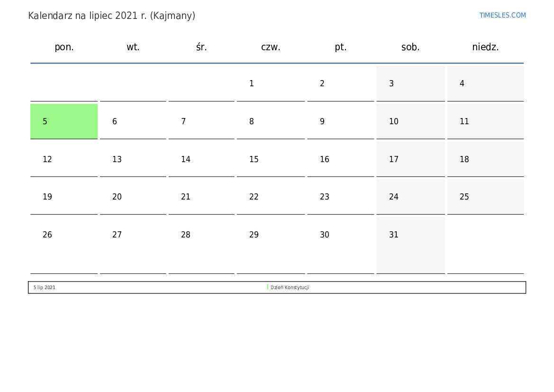
Task: Select day 12 cell
Action: [64, 159]
